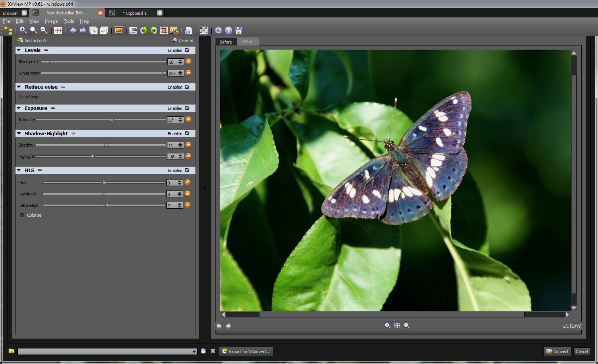The image size is (598, 364).
Task: Collapse the Shadow-Highlight section
Action: coord(19,133)
